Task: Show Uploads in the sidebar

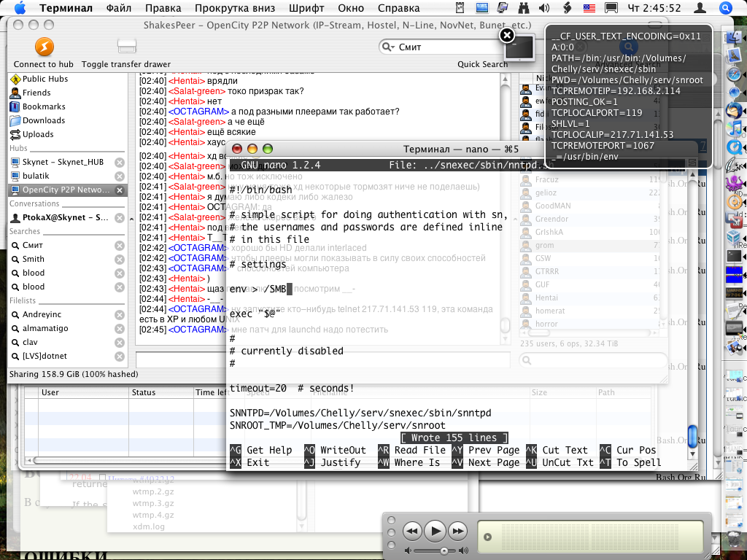Action: point(38,134)
